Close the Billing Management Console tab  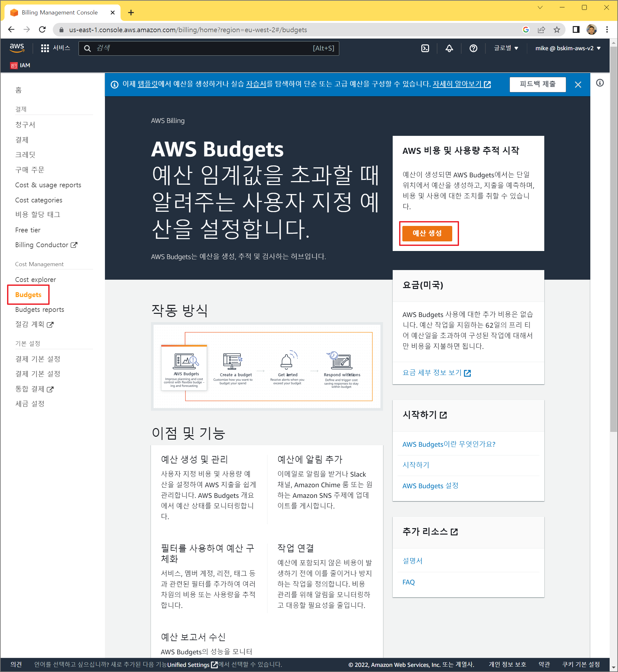113,13
